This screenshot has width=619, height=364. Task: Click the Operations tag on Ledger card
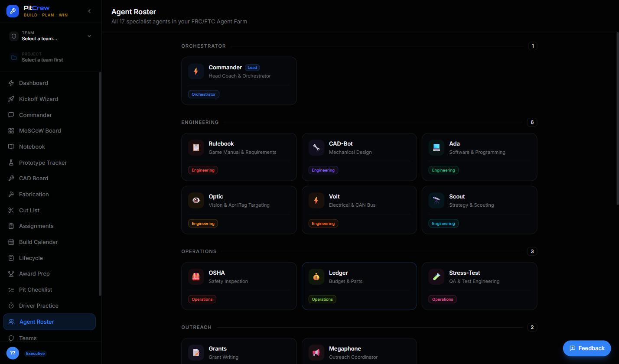tap(322, 299)
